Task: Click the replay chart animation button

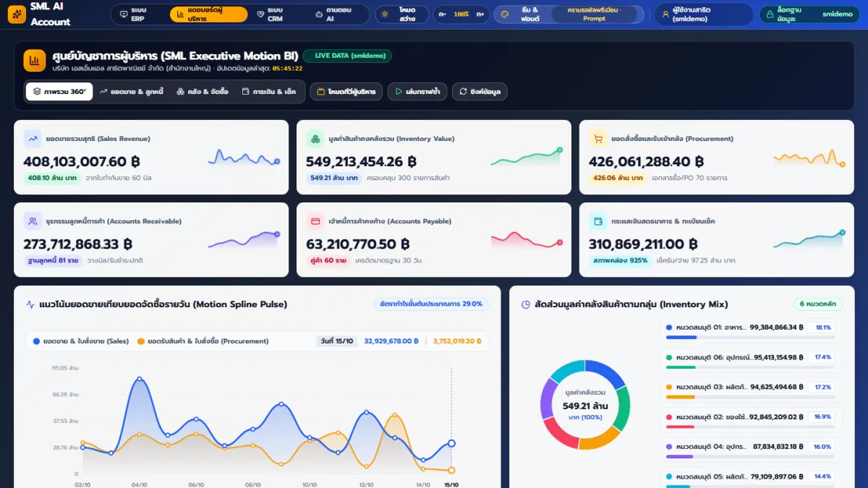Action: coord(417,92)
